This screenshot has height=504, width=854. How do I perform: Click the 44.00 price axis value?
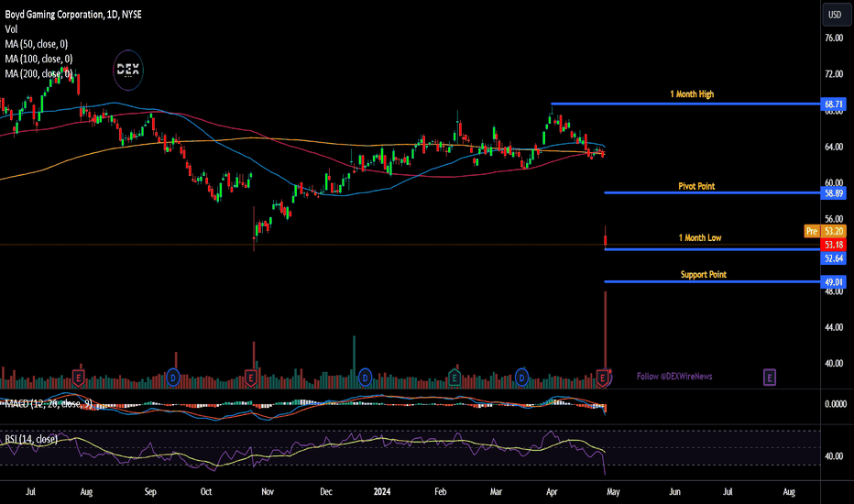834,327
